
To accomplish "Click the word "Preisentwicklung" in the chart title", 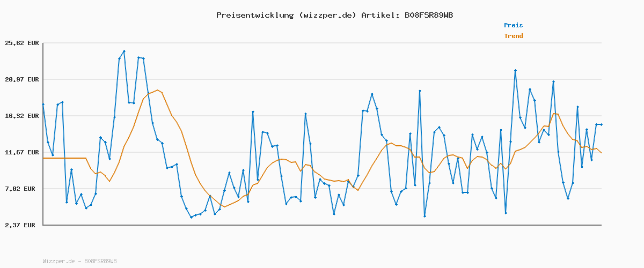I will (254, 15).
